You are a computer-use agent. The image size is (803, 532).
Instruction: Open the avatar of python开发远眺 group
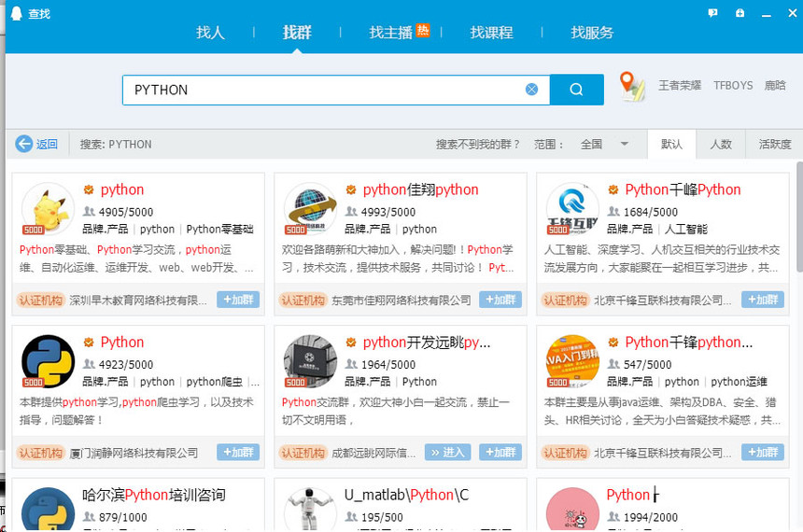[x=310, y=361]
